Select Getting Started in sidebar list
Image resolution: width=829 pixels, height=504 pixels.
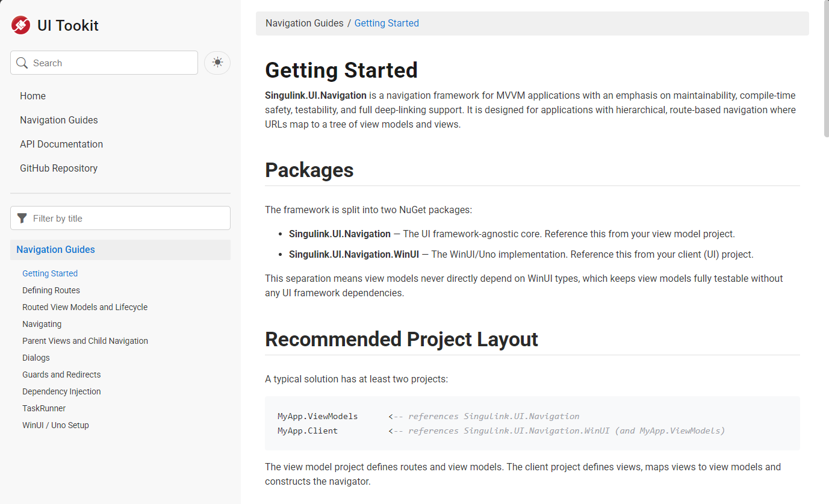[x=50, y=273]
